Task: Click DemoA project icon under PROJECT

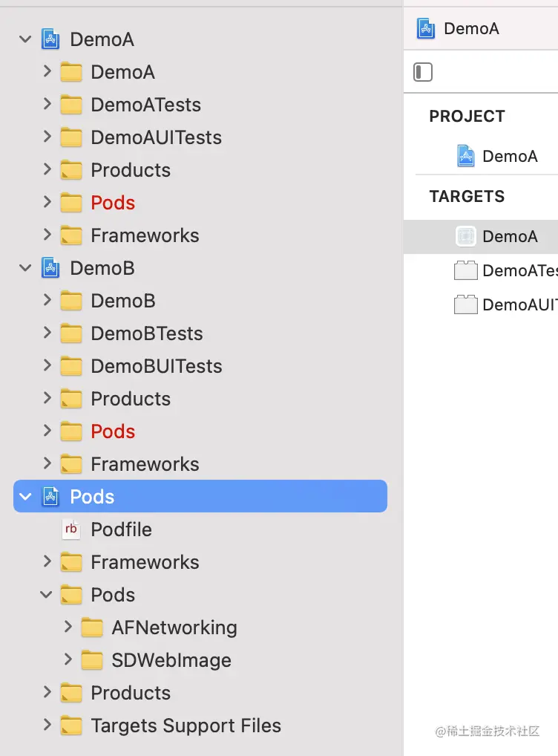Action: 465,156
